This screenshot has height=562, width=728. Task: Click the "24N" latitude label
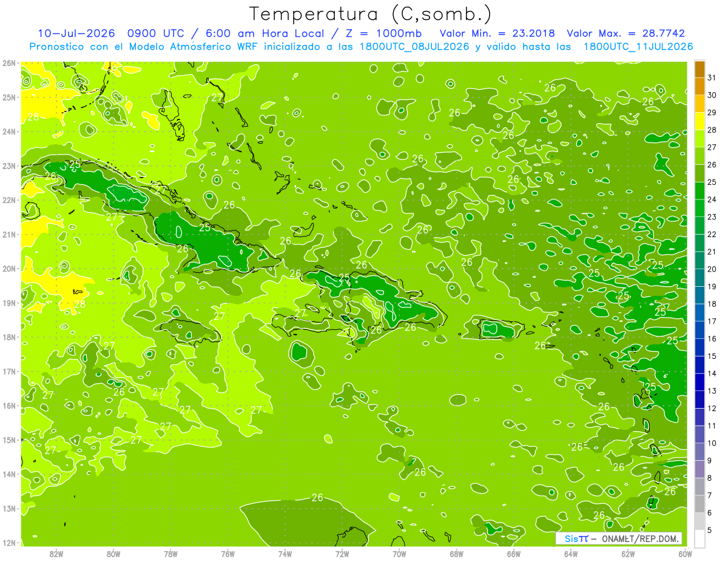point(9,132)
